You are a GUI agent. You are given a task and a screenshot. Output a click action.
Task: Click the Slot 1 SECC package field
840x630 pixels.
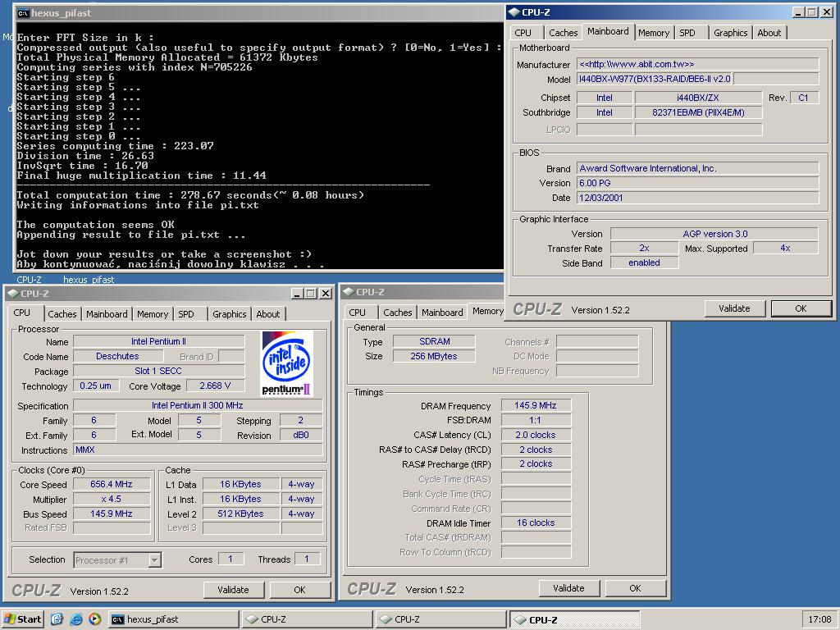[x=158, y=371]
